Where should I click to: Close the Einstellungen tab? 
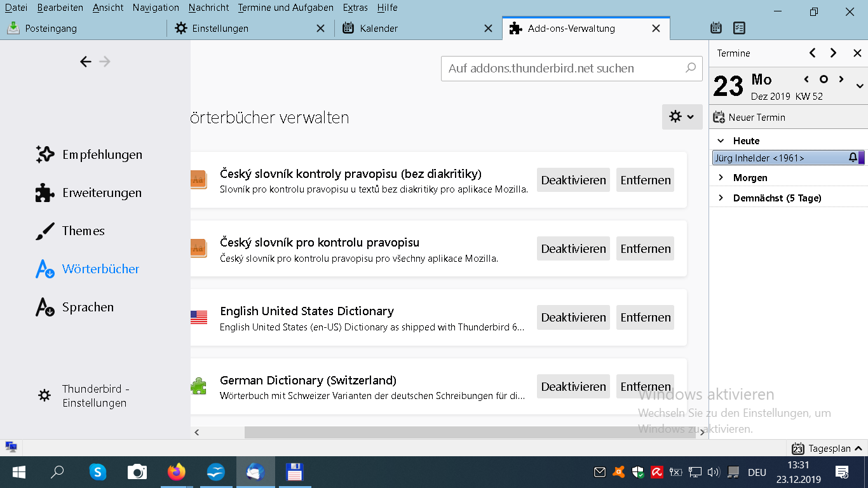click(321, 28)
